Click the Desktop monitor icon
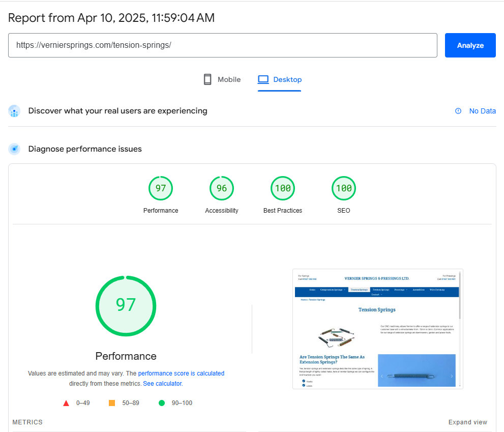Viewport: 504px width, 432px height. click(263, 79)
